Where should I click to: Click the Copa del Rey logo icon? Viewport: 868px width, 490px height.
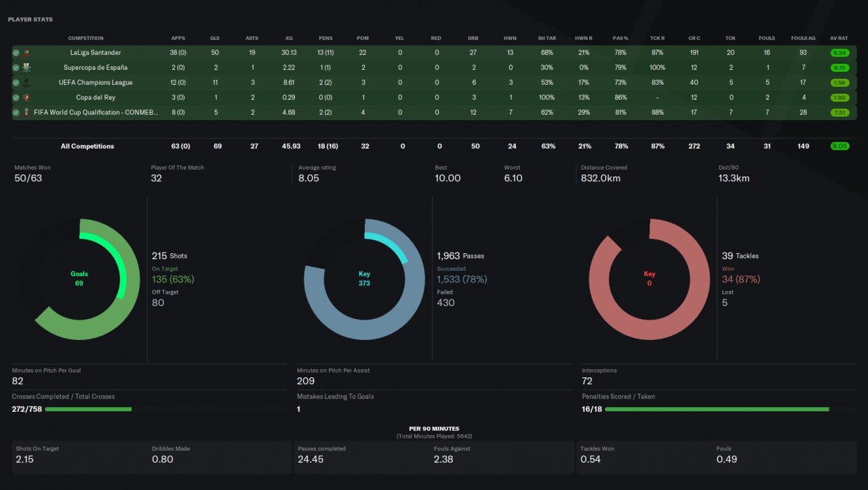[26, 97]
